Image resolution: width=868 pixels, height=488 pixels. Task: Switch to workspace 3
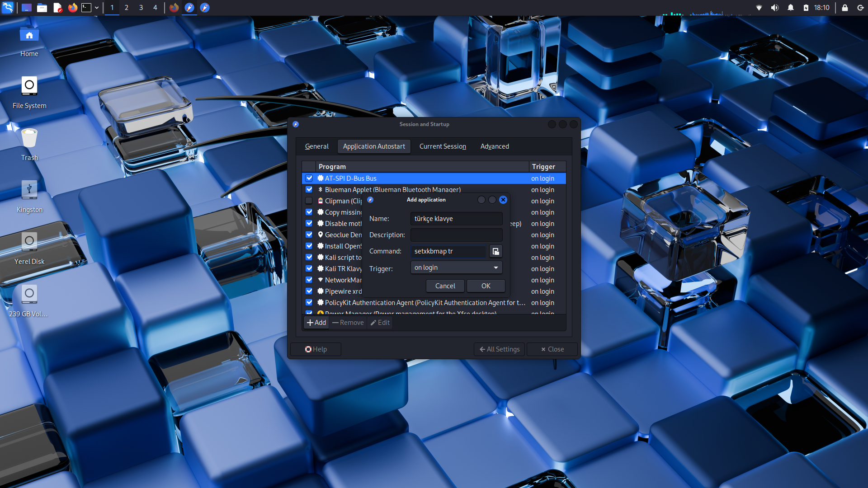click(141, 8)
